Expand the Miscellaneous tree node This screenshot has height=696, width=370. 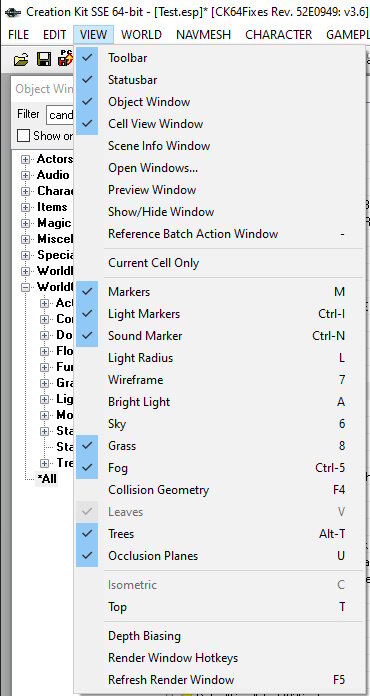[26, 239]
